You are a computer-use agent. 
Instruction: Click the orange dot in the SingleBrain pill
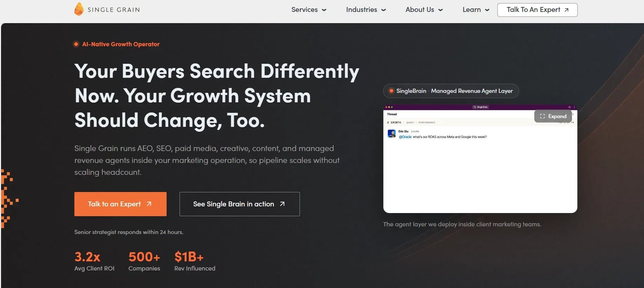(x=391, y=91)
